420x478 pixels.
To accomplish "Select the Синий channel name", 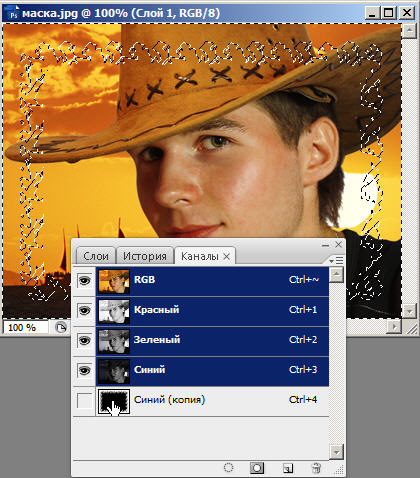I will [149, 370].
